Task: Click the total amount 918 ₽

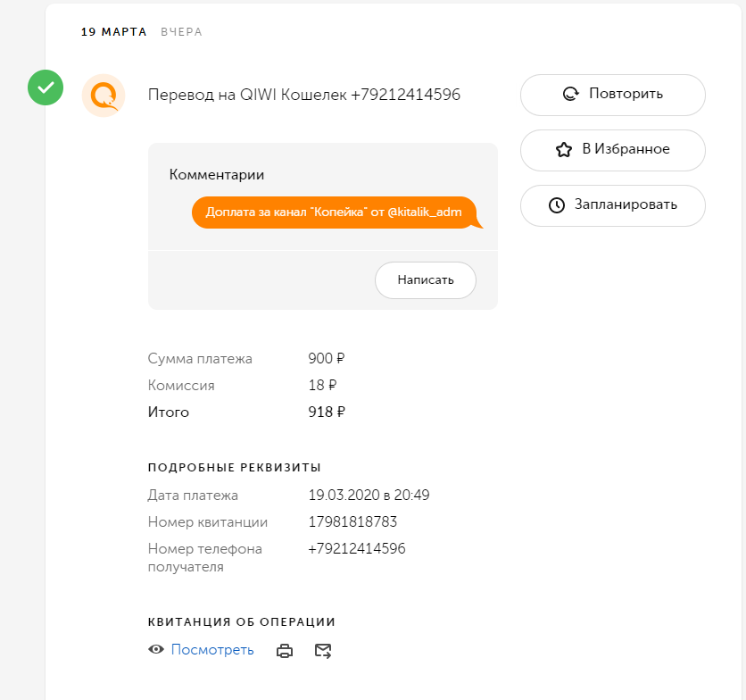Action: (x=326, y=412)
